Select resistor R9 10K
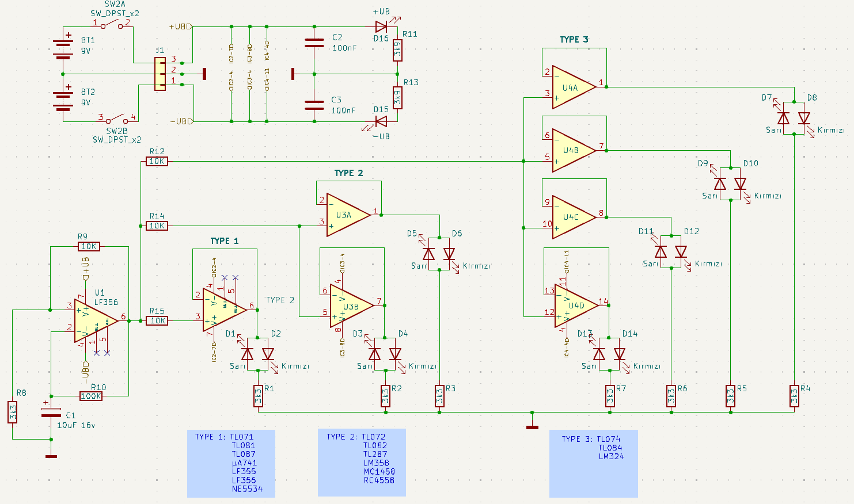The width and height of the screenshot is (854, 504). click(x=89, y=246)
